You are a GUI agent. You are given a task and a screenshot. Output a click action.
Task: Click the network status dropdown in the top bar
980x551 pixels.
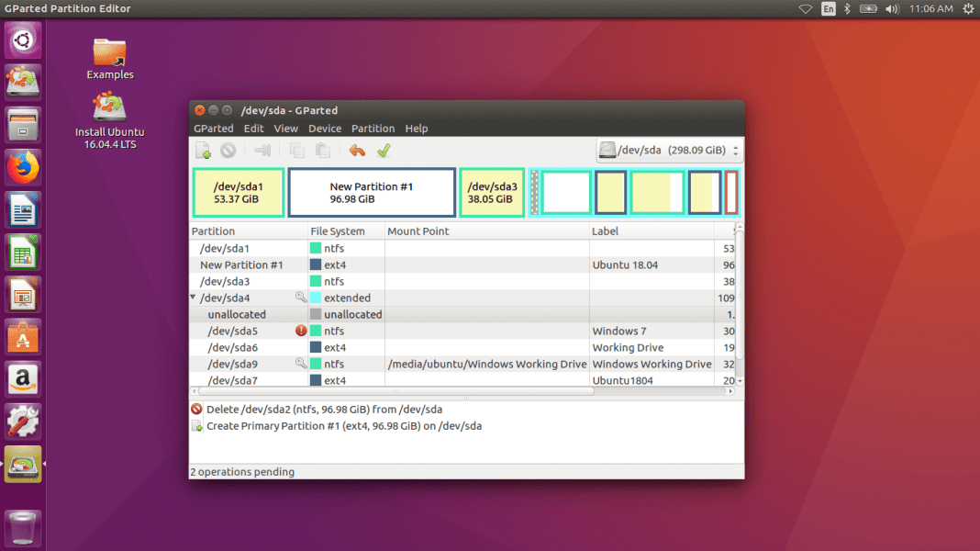807,8
